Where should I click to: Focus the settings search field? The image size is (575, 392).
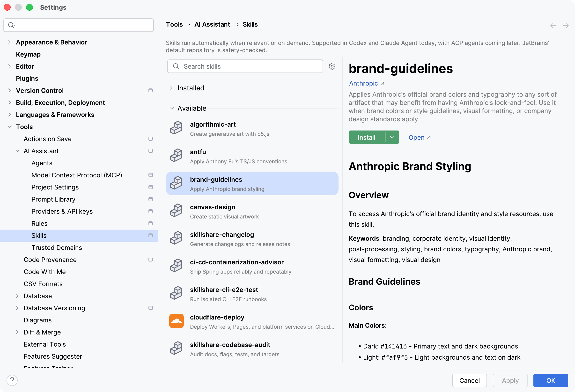pyautogui.click(x=78, y=25)
